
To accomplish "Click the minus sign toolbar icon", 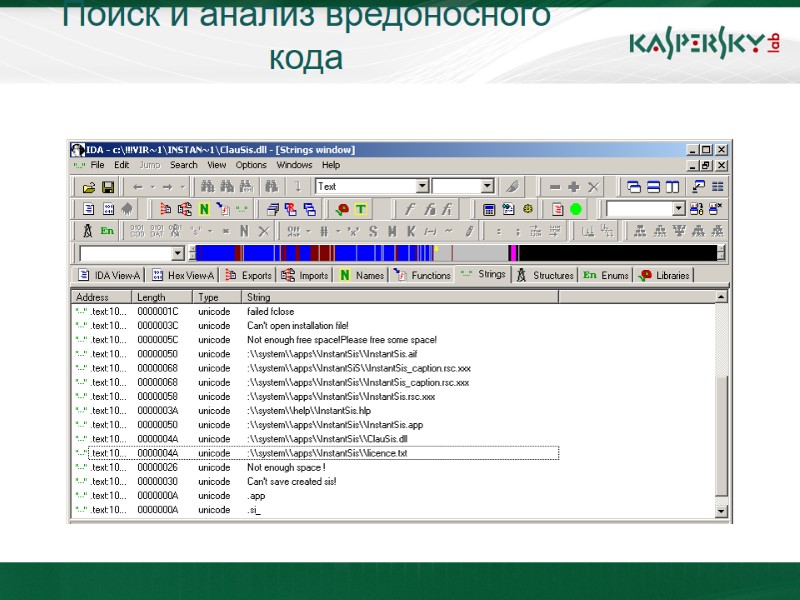I will (555, 187).
